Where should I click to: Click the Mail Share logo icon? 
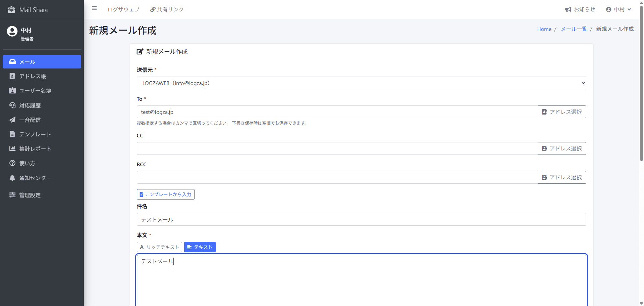coord(11,10)
